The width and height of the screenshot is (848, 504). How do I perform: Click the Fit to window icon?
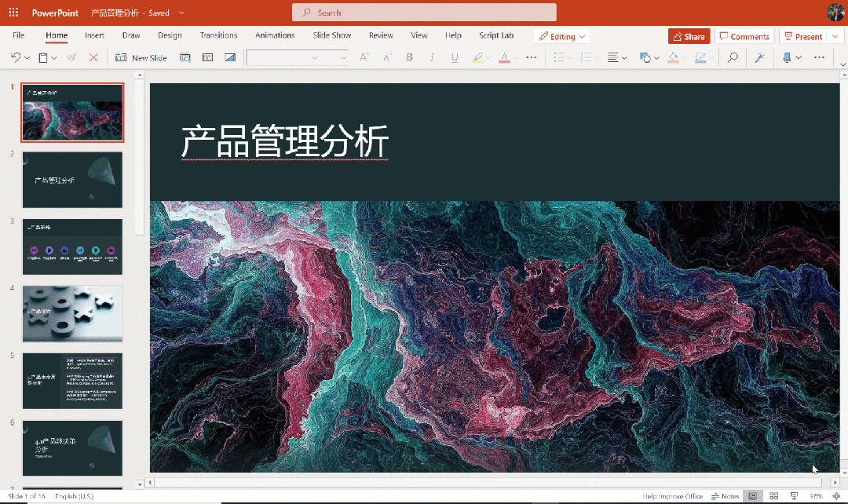(836, 496)
